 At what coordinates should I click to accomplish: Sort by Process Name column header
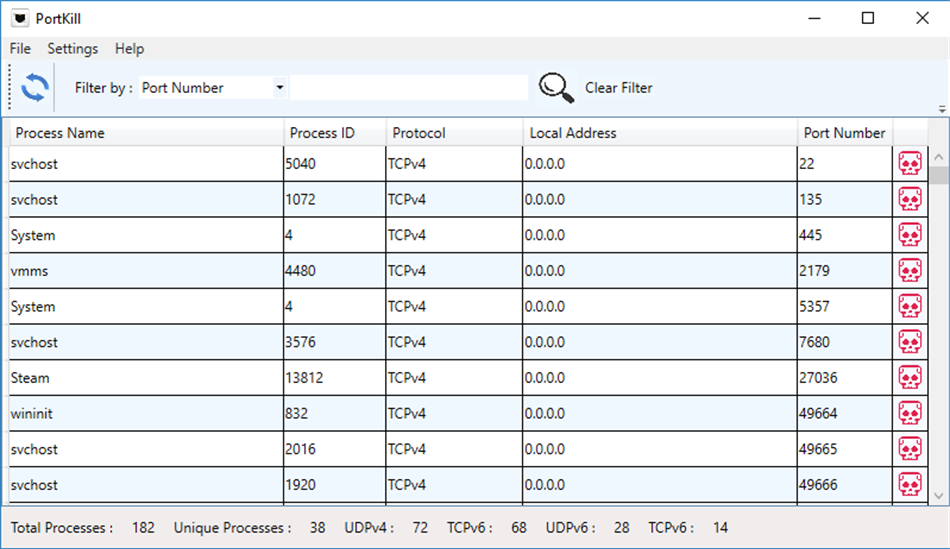coord(146,133)
